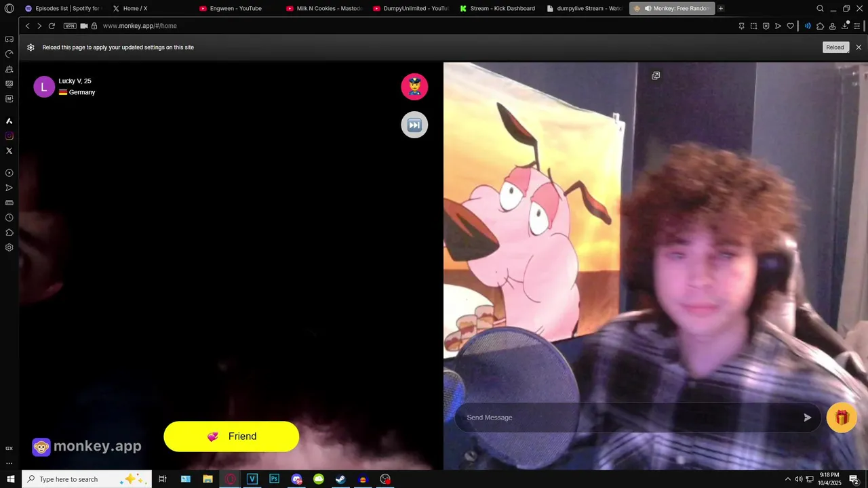Open GX Corner gamepad icon in the sidebar
Screen dimensions: 868x488
pos(9,39)
